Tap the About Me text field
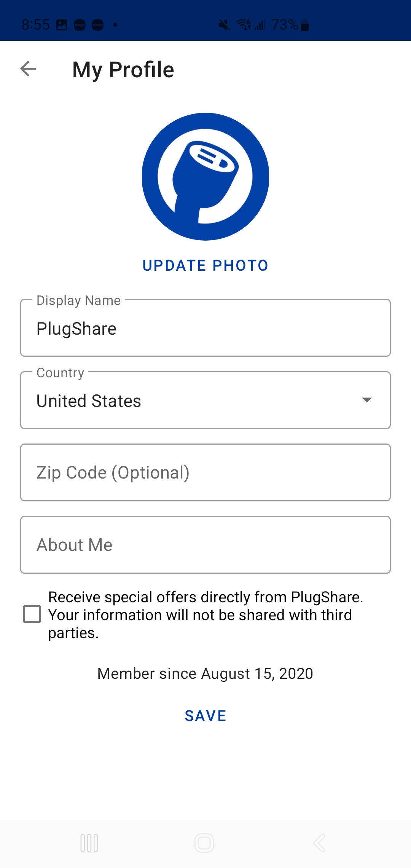This screenshot has height=868, width=411. (x=205, y=545)
